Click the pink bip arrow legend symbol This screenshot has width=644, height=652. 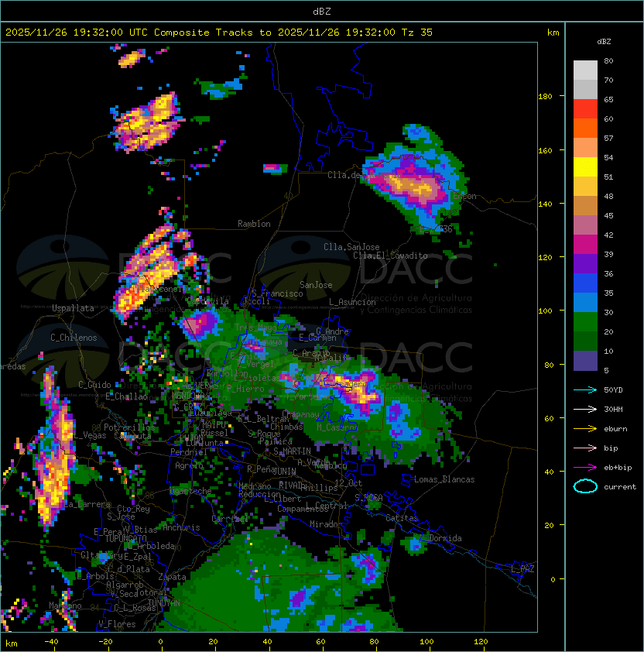585,448
